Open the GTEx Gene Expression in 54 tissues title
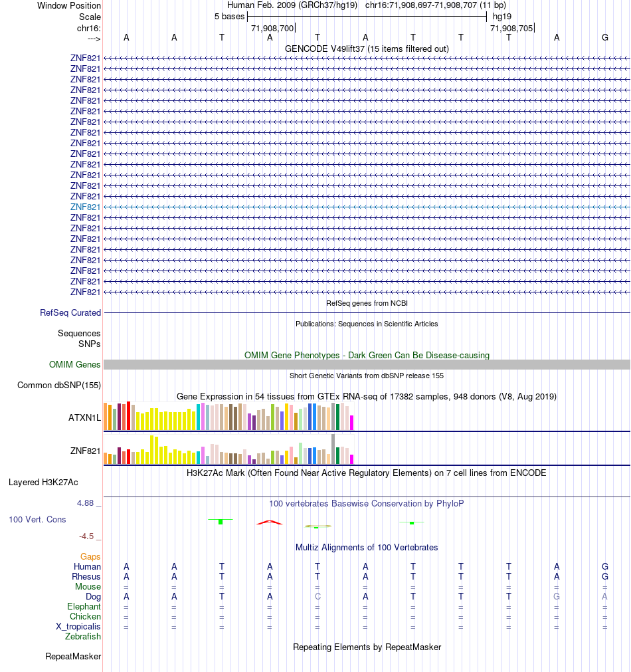This screenshot has height=672, width=631. point(367,396)
